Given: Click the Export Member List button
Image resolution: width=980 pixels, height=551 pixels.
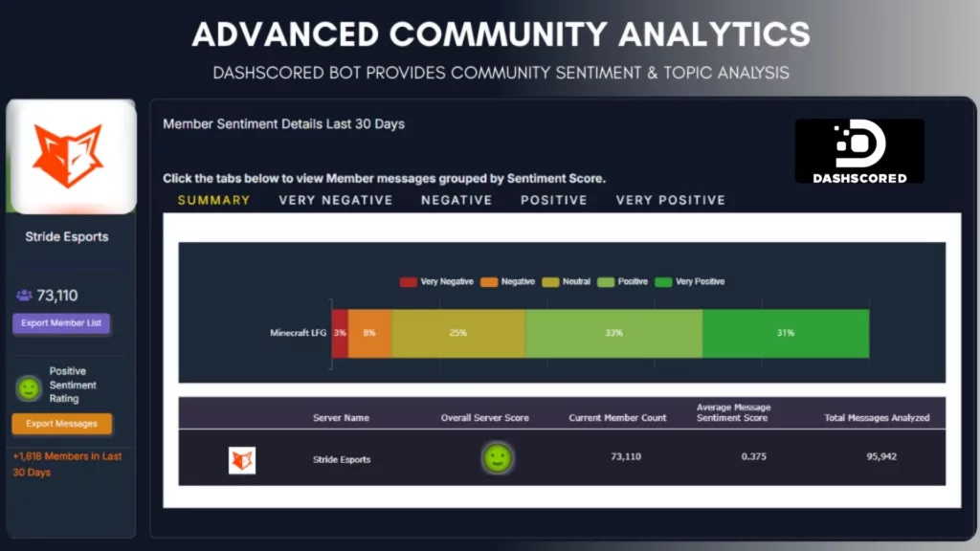Looking at the screenshot, I should click(x=61, y=323).
